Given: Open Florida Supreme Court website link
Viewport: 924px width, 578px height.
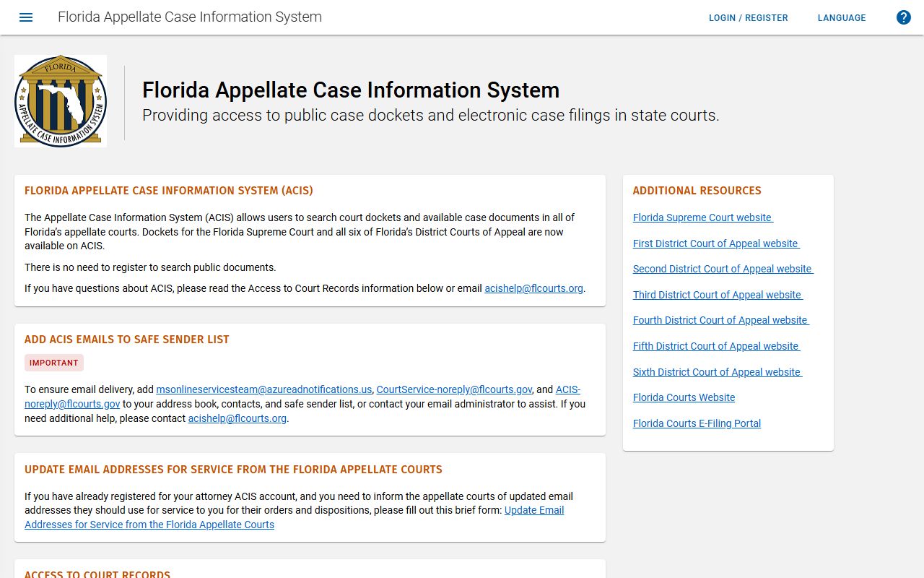Looking at the screenshot, I should [703, 217].
